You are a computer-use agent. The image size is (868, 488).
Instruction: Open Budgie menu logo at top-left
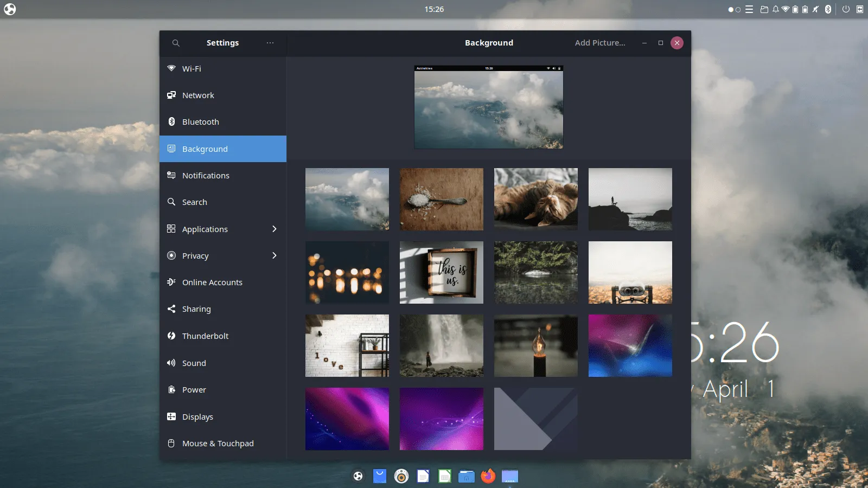tap(10, 9)
